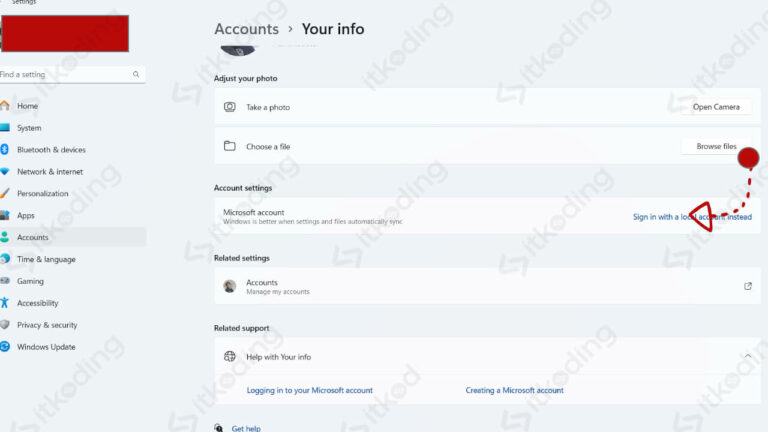768x432 pixels.
Task: Focus the Find a setting search box
Action: (x=72, y=74)
